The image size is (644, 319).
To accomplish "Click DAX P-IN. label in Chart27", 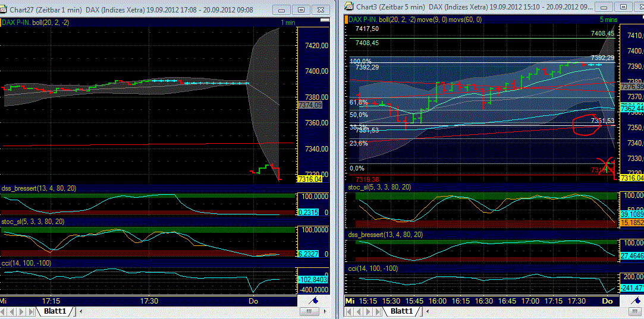I will (15, 23).
